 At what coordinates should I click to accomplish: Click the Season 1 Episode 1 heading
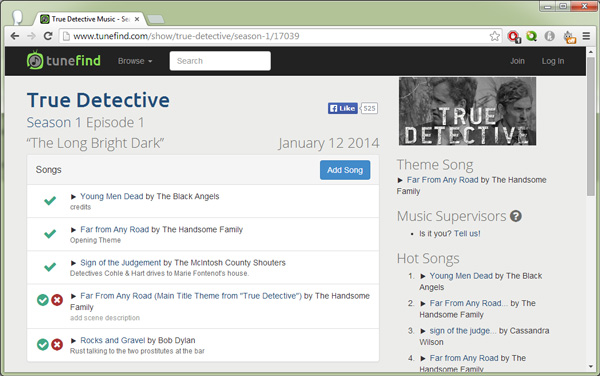click(85, 122)
